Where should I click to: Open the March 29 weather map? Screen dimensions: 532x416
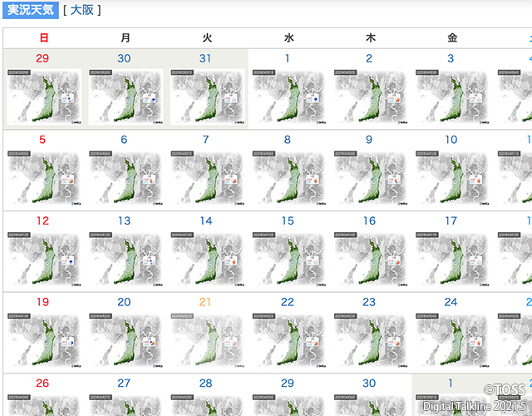[44, 97]
